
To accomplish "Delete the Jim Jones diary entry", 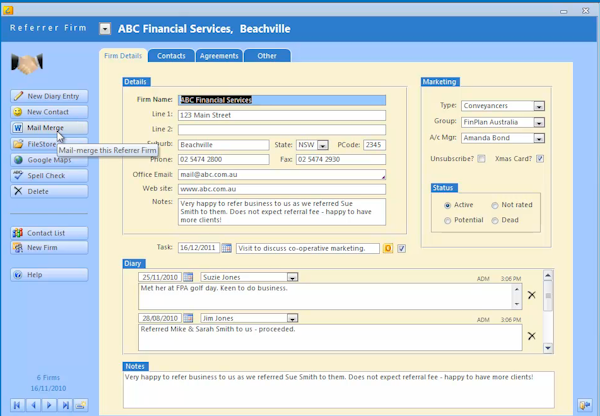I will tap(531, 333).
